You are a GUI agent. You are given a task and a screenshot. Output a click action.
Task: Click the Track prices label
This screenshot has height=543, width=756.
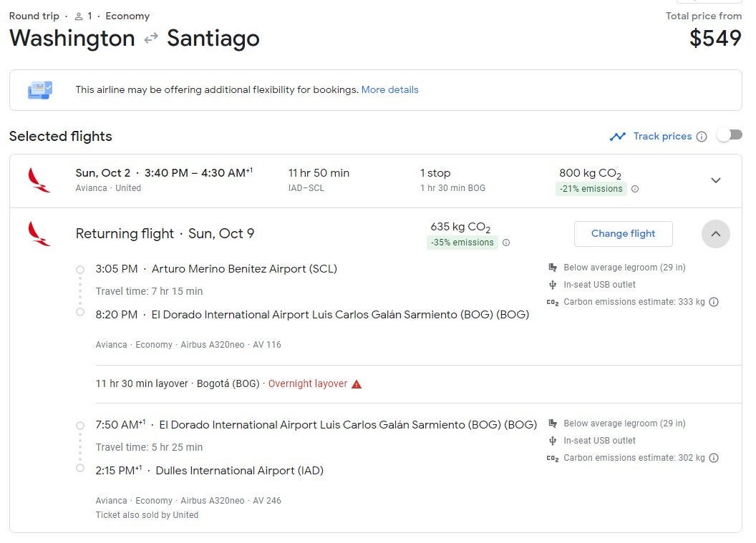pyautogui.click(x=662, y=137)
